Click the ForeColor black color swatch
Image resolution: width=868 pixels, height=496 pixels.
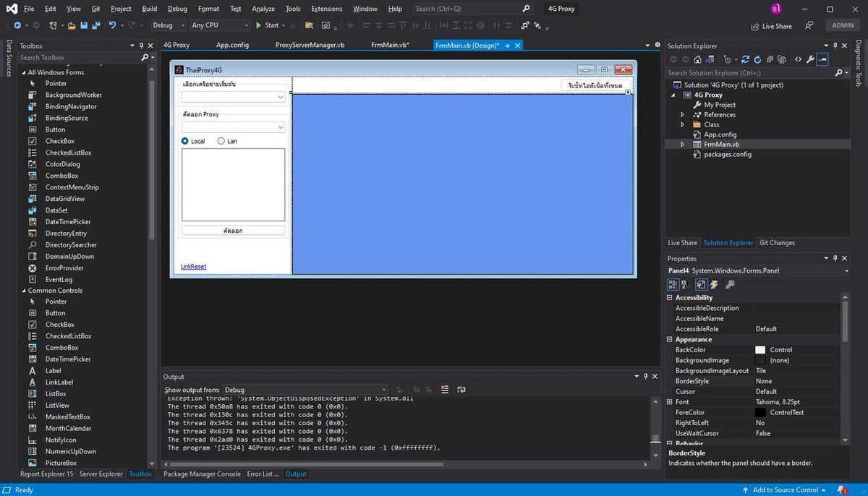tap(760, 413)
